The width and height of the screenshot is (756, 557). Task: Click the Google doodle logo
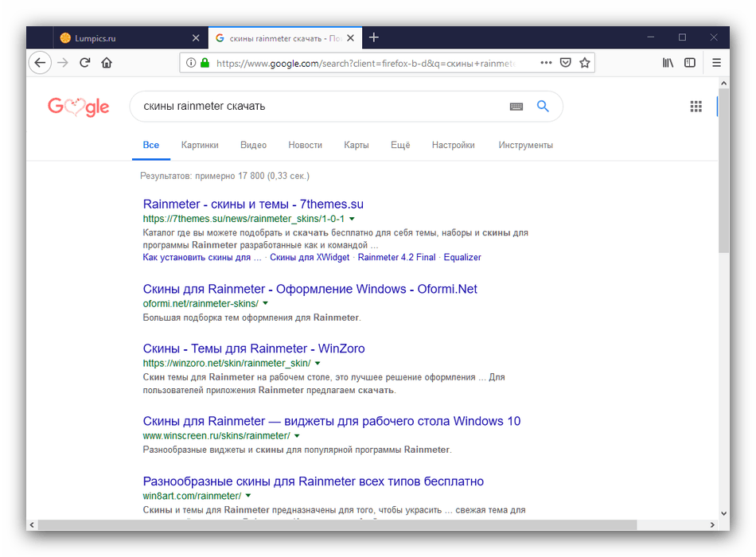tap(79, 107)
